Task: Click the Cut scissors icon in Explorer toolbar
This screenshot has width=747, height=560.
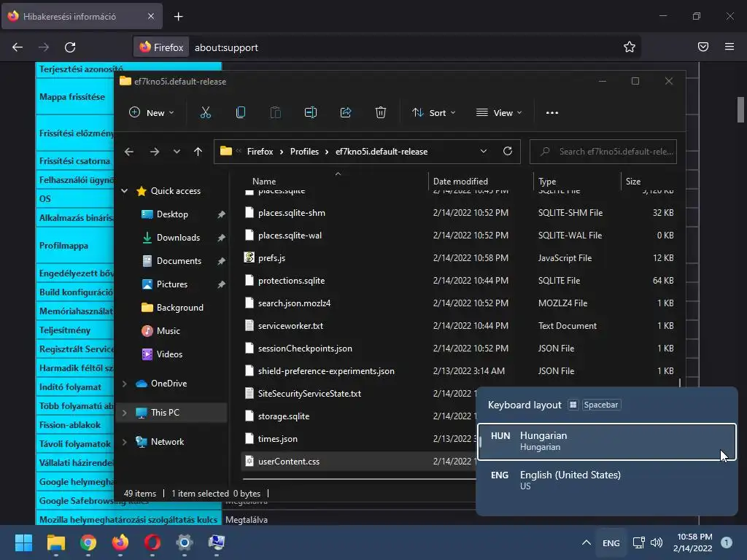Action: (205, 113)
